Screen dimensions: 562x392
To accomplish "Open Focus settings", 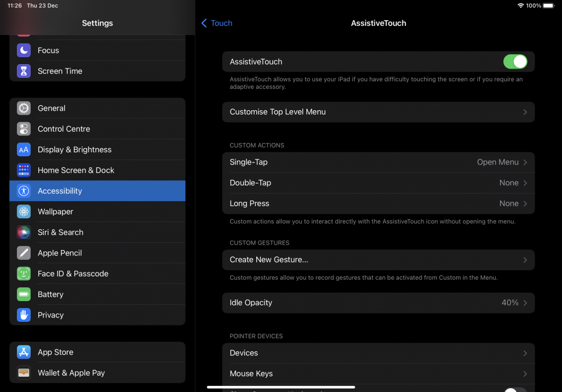I will coord(98,50).
